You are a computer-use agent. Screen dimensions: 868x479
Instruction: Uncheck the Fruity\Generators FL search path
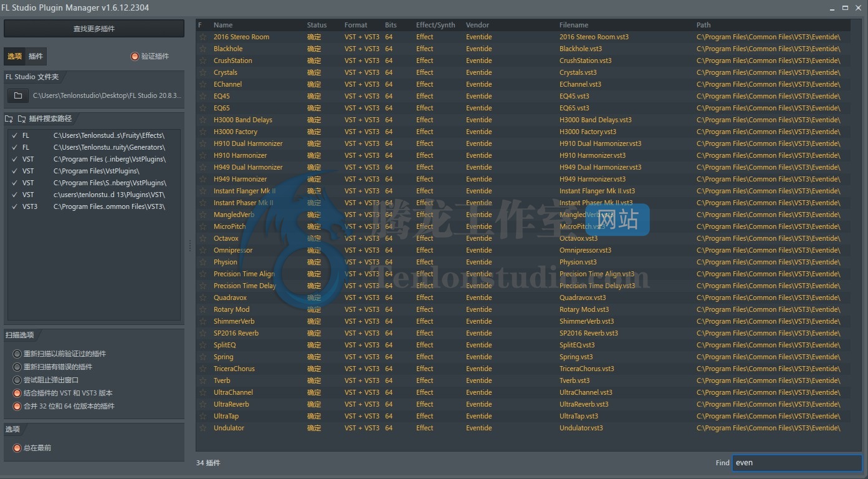click(x=14, y=147)
